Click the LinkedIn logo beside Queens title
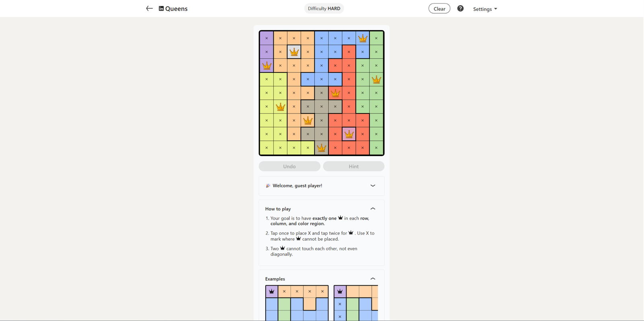The image size is (644, 321). tap(161, 8)
